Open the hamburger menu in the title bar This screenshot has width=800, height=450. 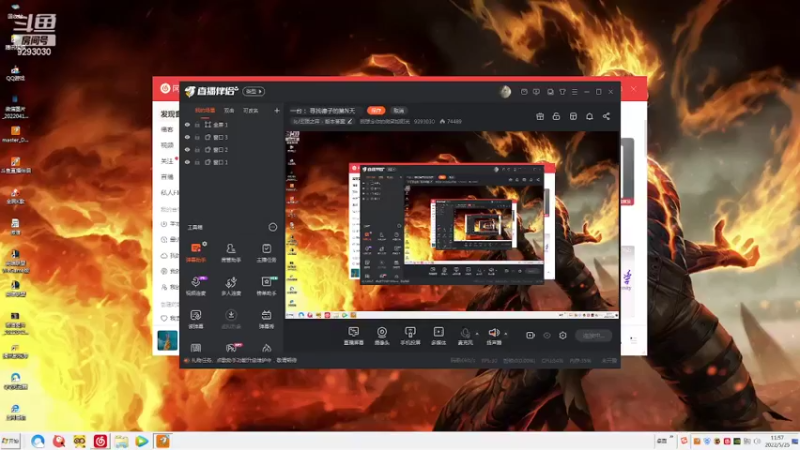pyautogui.click(x=574, y=92)
